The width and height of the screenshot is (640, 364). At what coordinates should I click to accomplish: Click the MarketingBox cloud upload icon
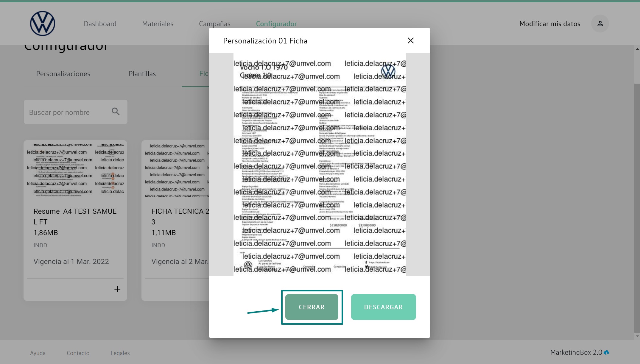(606, 352)
